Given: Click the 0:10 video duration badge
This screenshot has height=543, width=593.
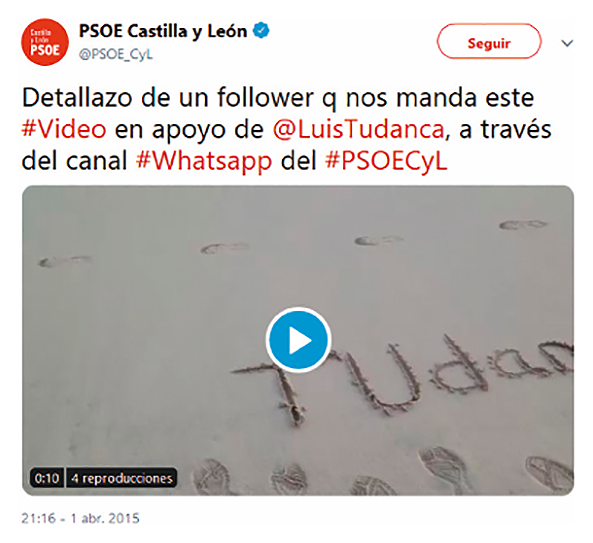Looking at the screenshot, I should point(47,478).
